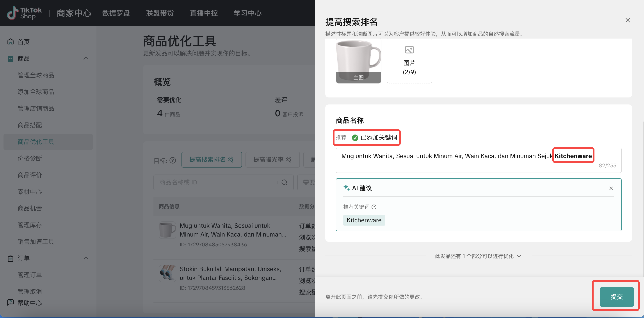644x318 pixels.
Task: Close the AI 建议 panel
Action: pyautogui.click(x=611, y=188)
